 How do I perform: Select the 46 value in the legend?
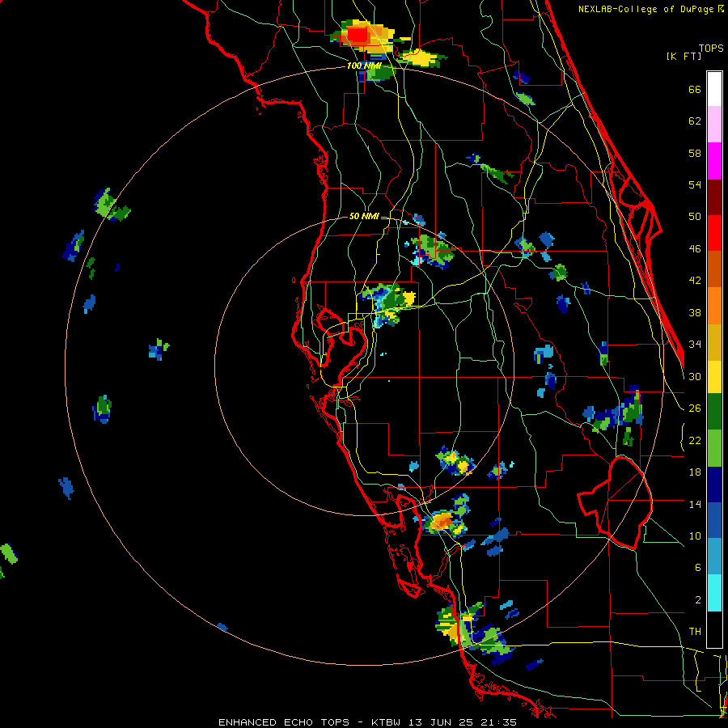click(695, 249)
